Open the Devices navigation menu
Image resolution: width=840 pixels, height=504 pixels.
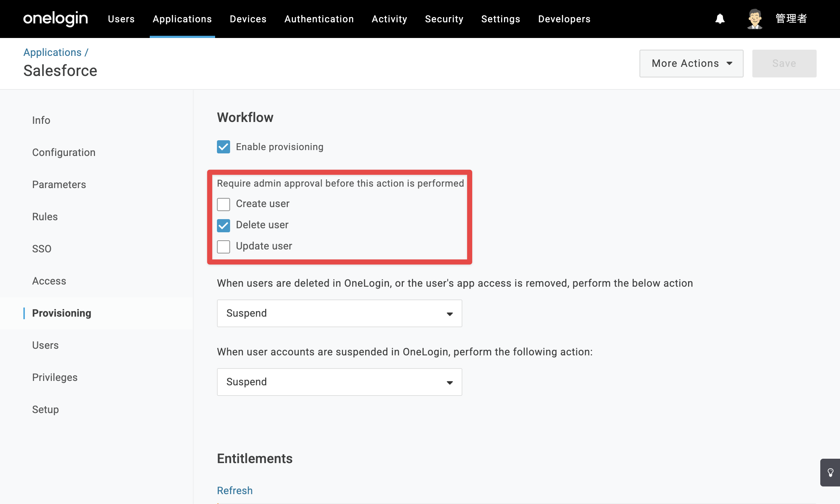(248, 19)
